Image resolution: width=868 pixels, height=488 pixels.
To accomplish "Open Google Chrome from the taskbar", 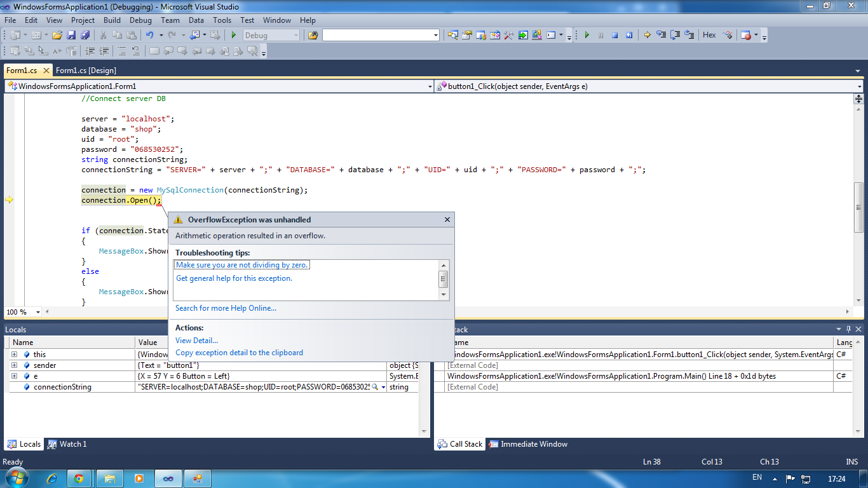I will point(79,478).
